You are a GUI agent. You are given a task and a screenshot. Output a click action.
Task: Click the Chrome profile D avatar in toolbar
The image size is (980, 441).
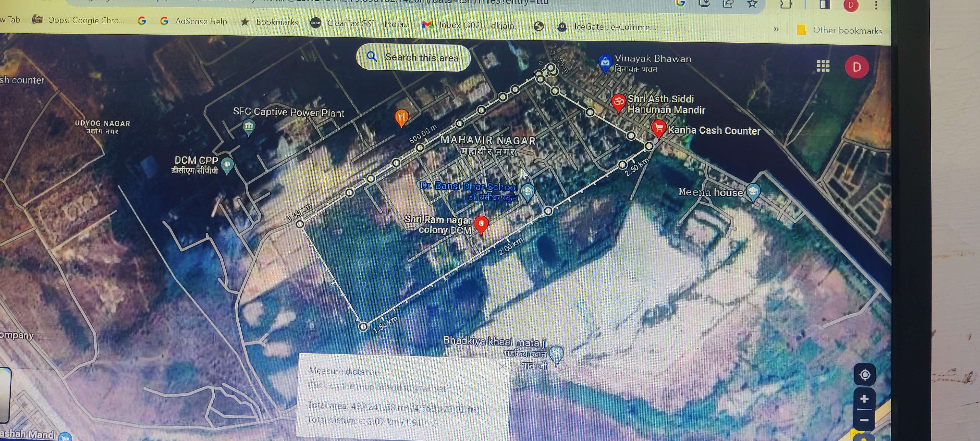(851, 5)
